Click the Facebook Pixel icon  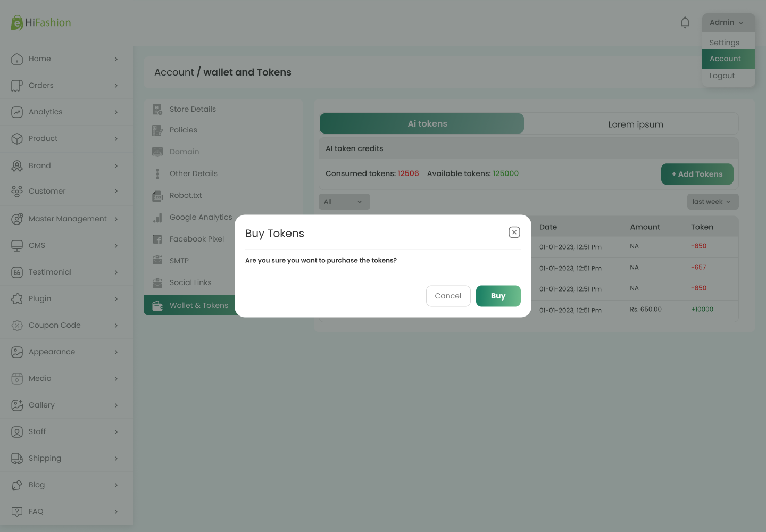pos(157,239)
